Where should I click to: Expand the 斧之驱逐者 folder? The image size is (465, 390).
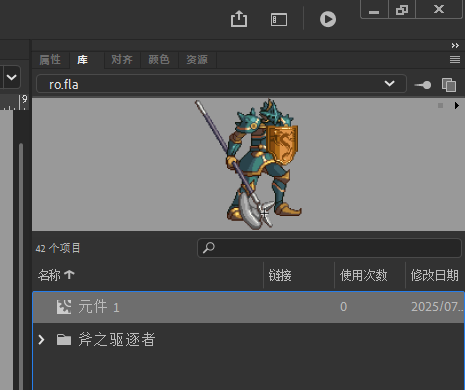point(41,340)
